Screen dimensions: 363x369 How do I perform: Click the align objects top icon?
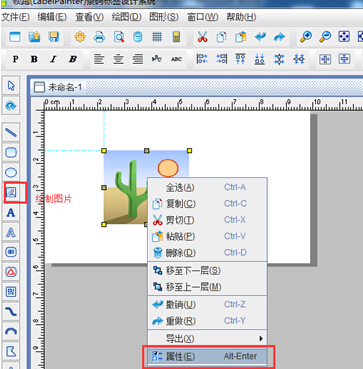tap(241, 59)
